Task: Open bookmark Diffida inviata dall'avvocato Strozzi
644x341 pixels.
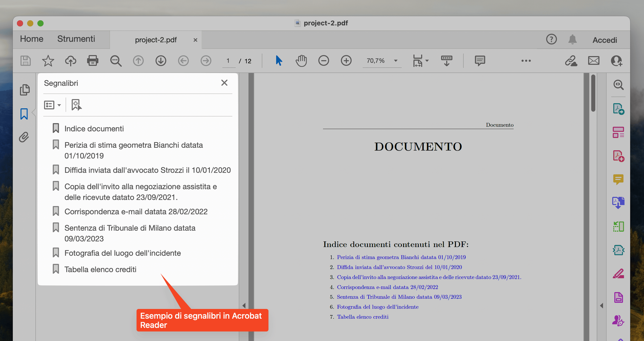Action: click(147, 170)
